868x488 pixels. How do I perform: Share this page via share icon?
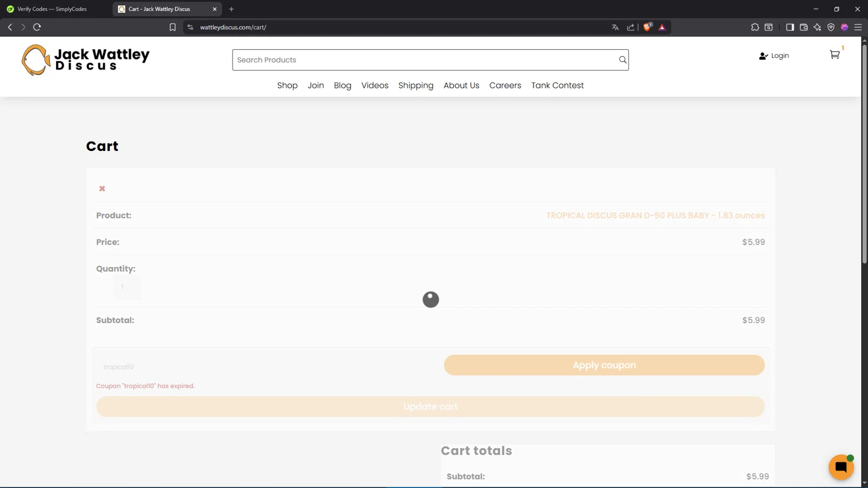click(630, 27)
